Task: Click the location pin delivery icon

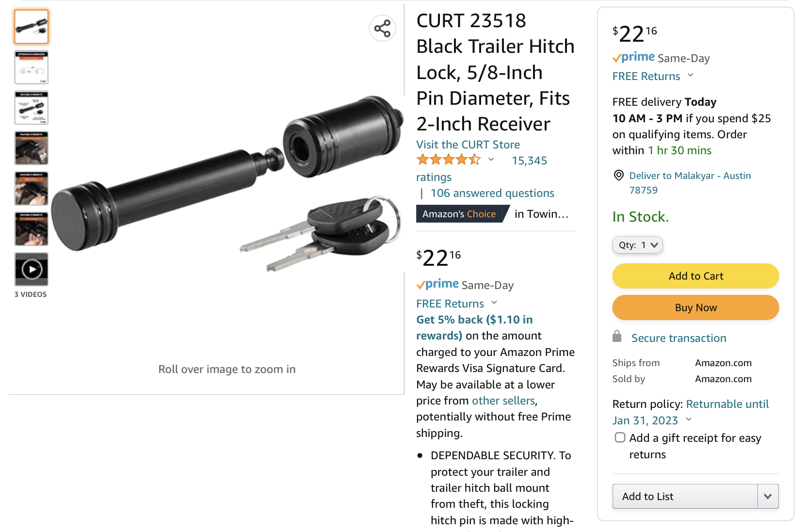Action: pyautogui.click(x=619, y=175)
